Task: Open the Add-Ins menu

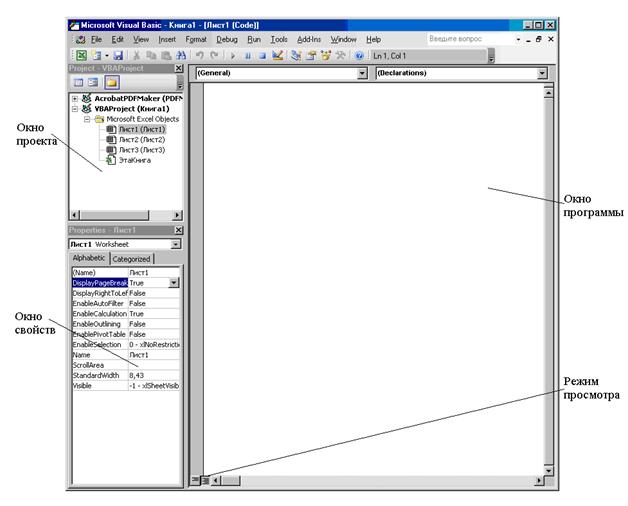Action: pyautogui.click(x=309, y=39)
